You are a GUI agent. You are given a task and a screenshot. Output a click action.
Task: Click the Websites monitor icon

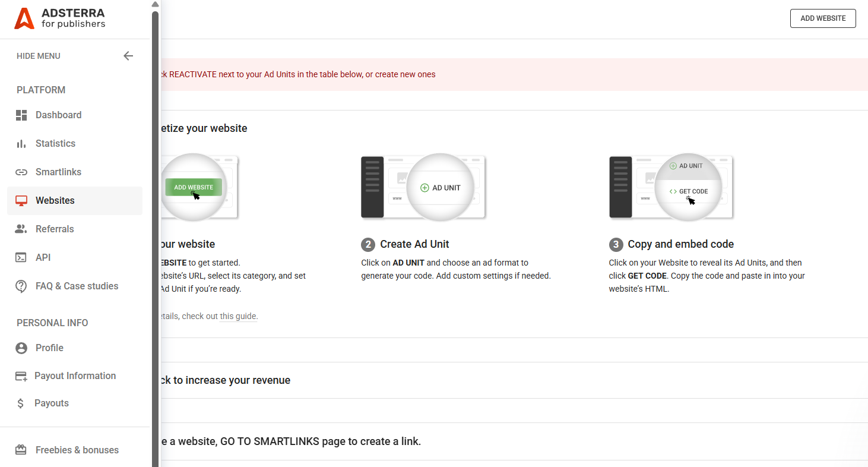pyautogui.click(x=21, y=201)
